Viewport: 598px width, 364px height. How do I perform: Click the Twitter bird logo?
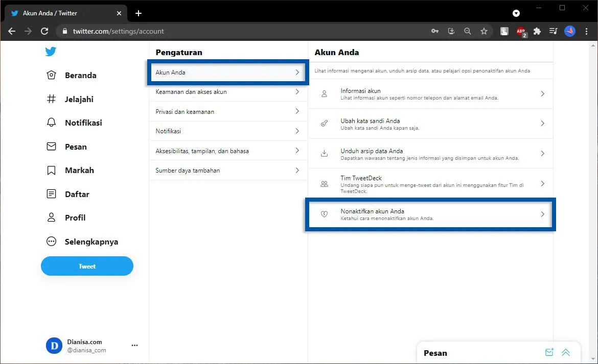51,52
